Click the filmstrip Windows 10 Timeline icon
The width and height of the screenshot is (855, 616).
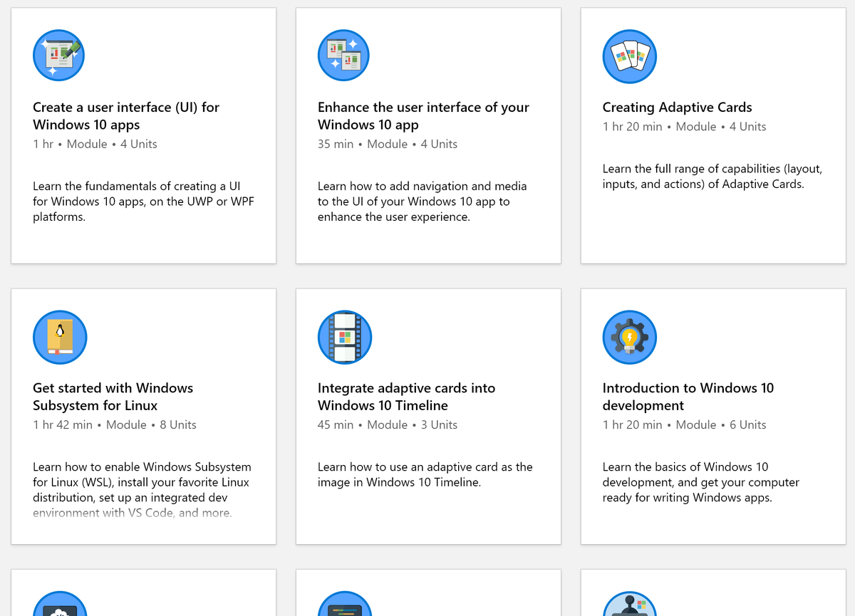(x=345, y=337)
